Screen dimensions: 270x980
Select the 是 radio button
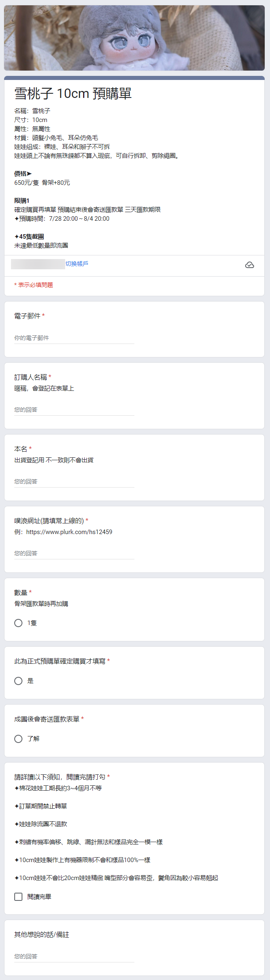pyautogui.click(x=18, y=681)
